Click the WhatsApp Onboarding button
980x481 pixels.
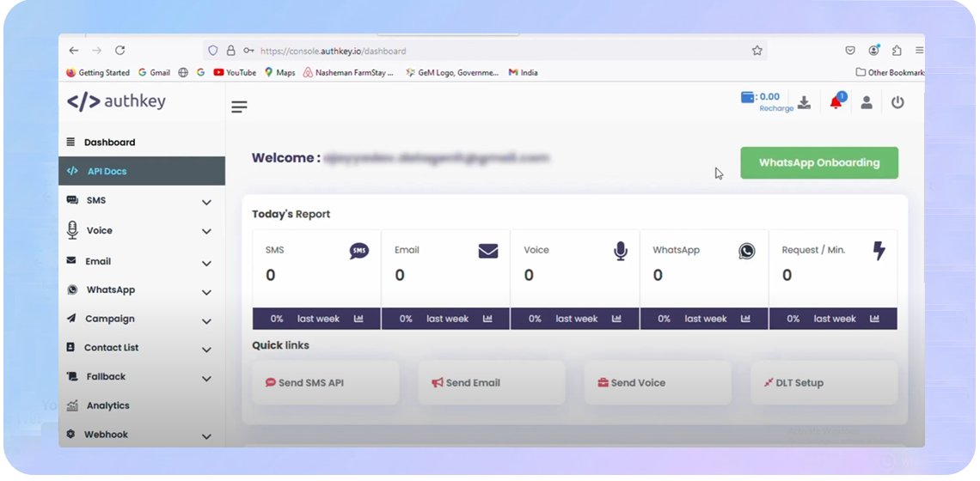819,163
